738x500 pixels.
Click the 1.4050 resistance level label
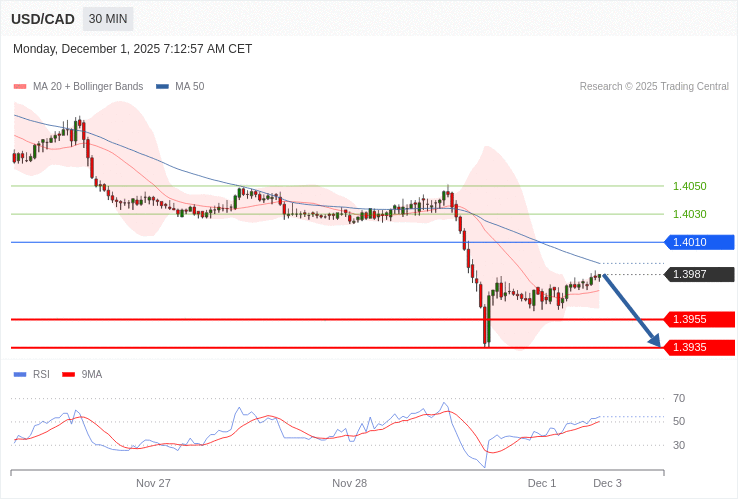[690, 186]
